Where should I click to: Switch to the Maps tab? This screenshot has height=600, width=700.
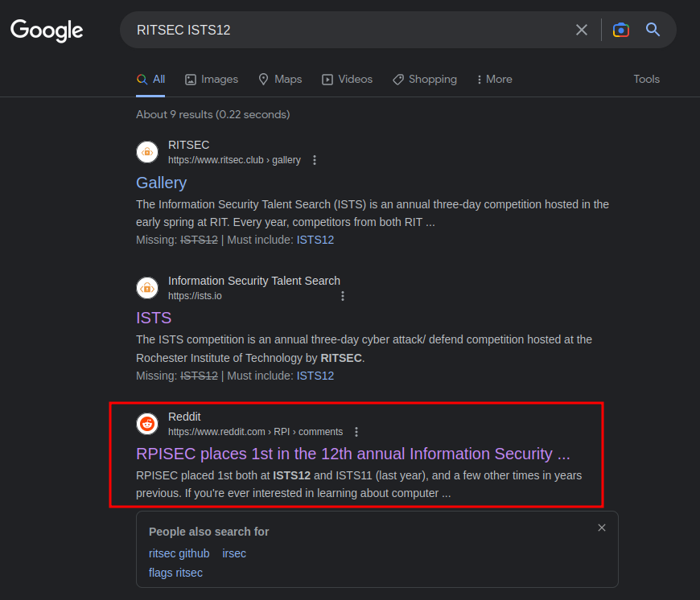click(x=280, y=80)
